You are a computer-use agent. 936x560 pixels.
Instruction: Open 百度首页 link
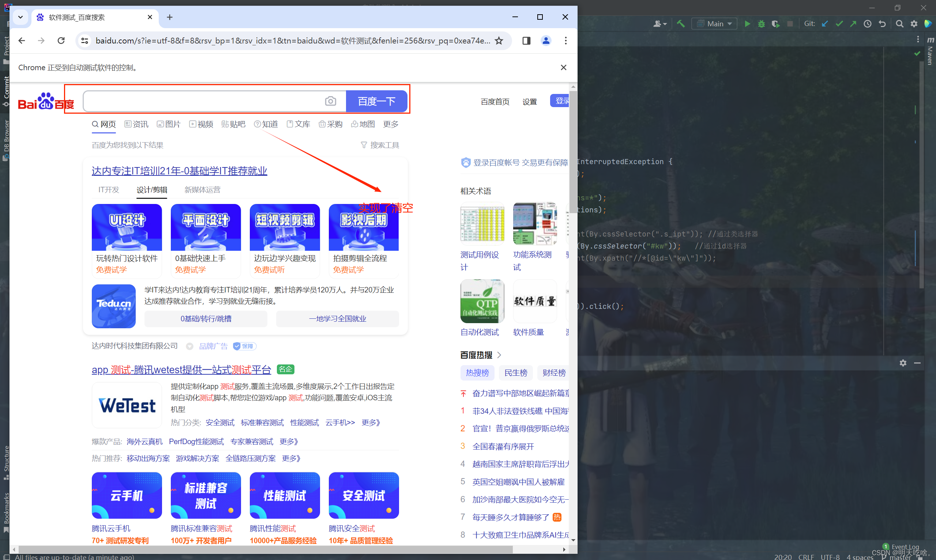[x=495, y=102]
